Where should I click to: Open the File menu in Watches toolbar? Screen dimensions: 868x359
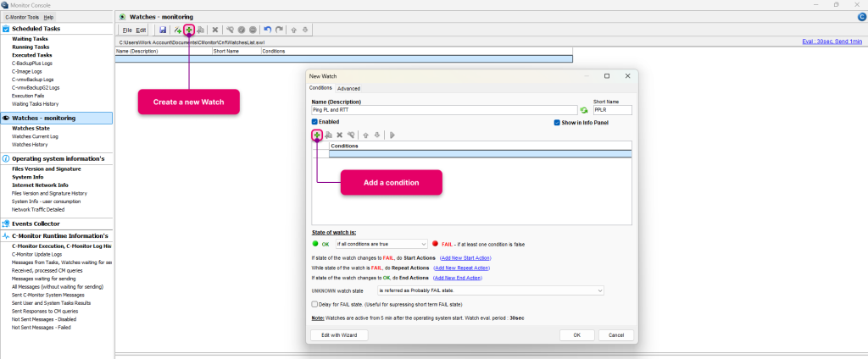tap(127, 30)
